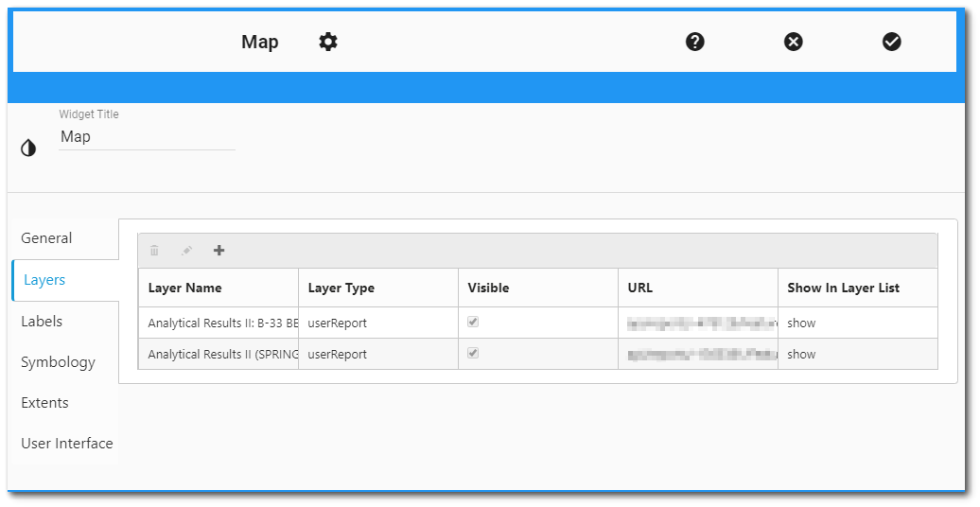Add a new layer with the plus icon

[x=219, y=251]
